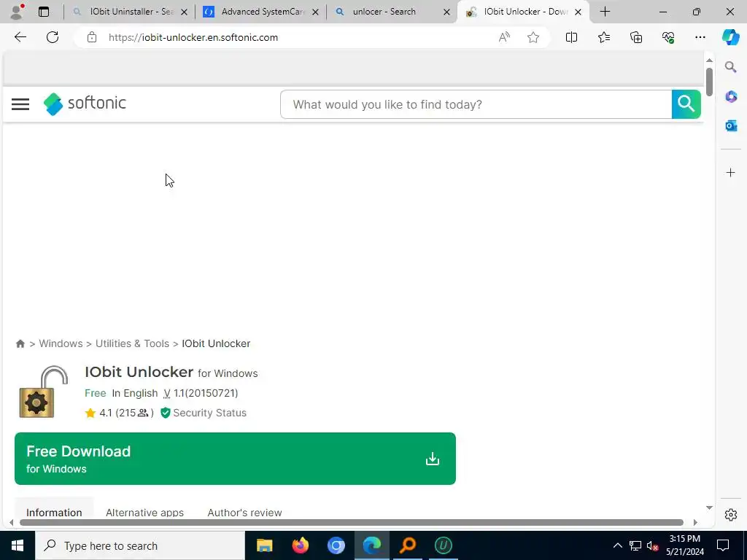
Task: Select the Author's review tab
Action: click(x=244, y=513)
